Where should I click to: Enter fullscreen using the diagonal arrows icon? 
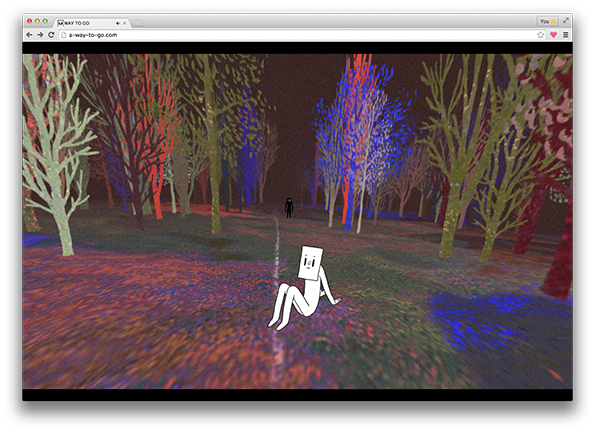coord(566,21)
